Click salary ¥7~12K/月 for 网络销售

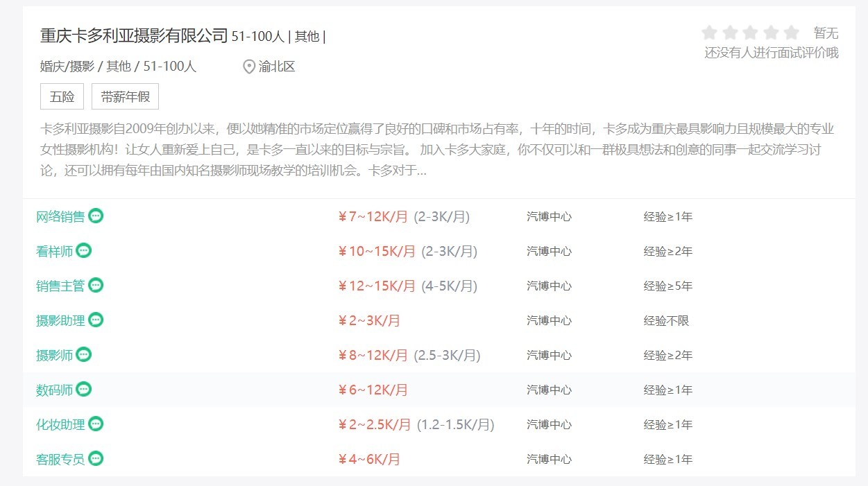coord(373,217)
